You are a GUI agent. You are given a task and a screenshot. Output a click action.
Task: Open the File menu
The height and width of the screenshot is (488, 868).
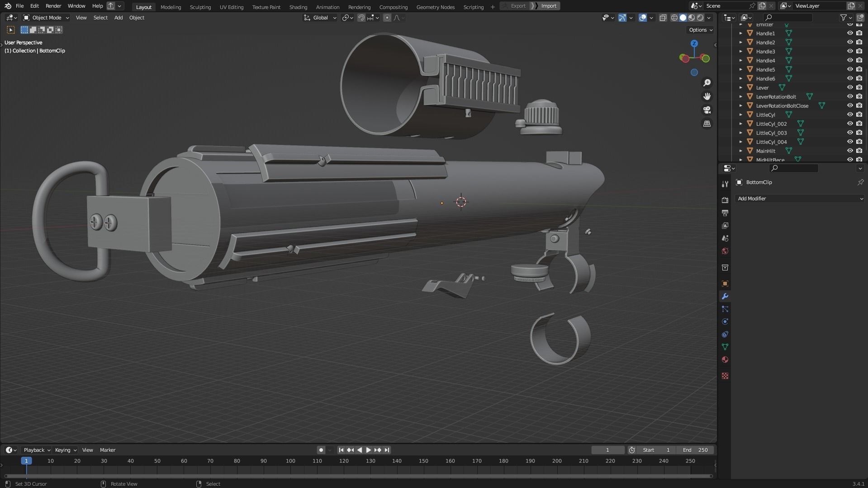19,6
